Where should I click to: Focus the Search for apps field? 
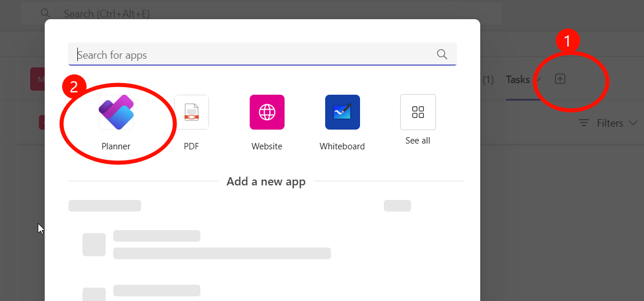262,54
